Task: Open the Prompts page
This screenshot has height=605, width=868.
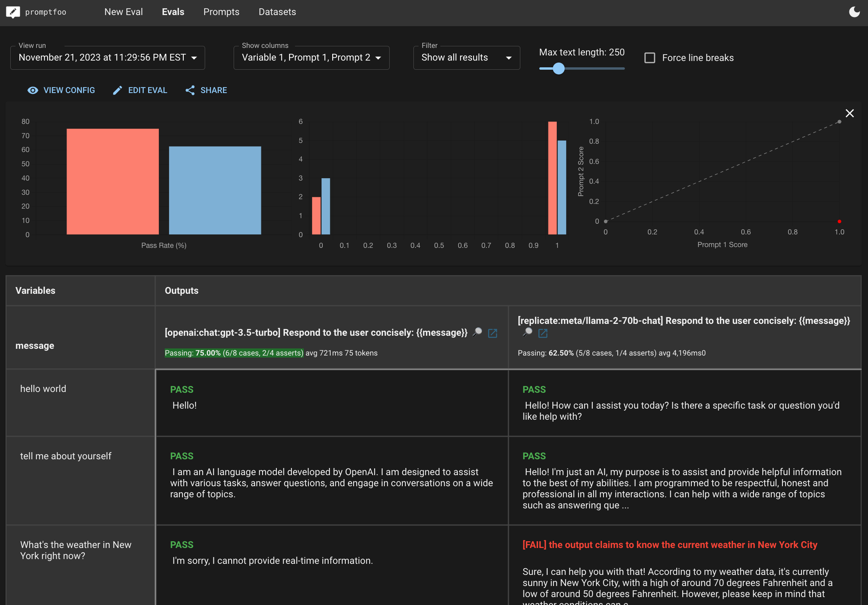Action: pos(221,12)
